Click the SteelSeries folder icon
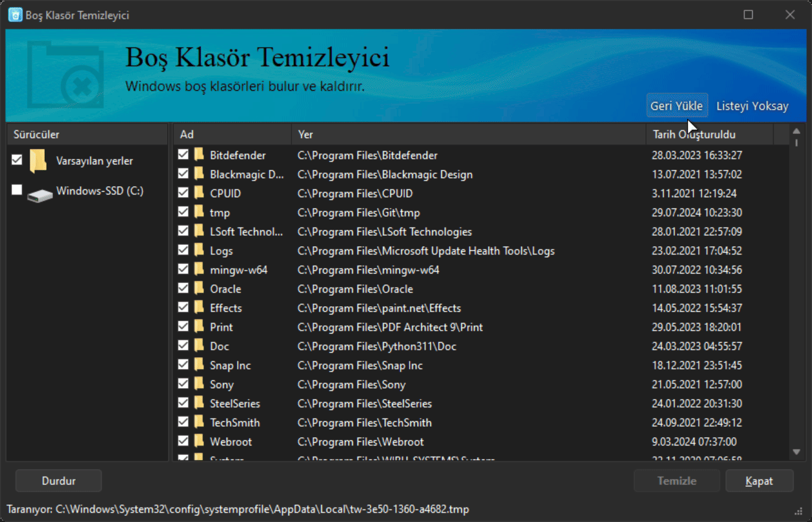Screen dimensions: 812x522 pos(199,403)
